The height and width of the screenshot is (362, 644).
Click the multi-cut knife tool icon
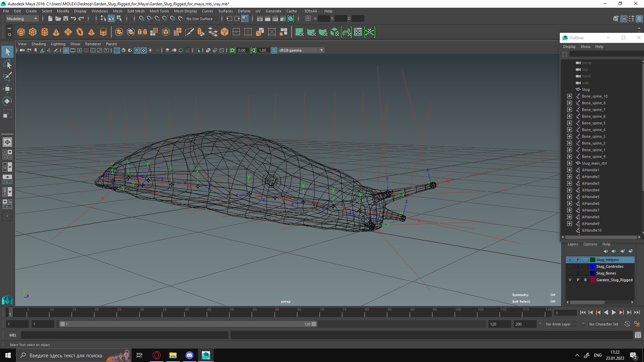(x=190, y=32)
